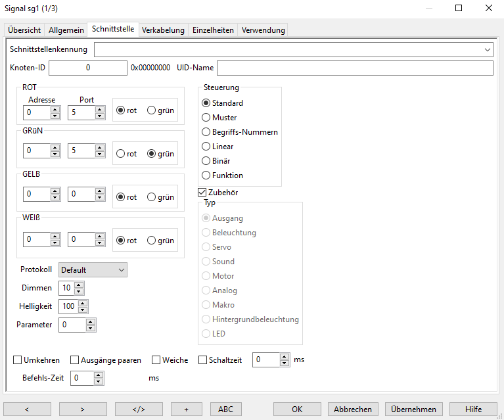The width and height of the screenshot is (504, 420).
Task: Cancel with the Abbrechen button
Action: coord(353,409)
